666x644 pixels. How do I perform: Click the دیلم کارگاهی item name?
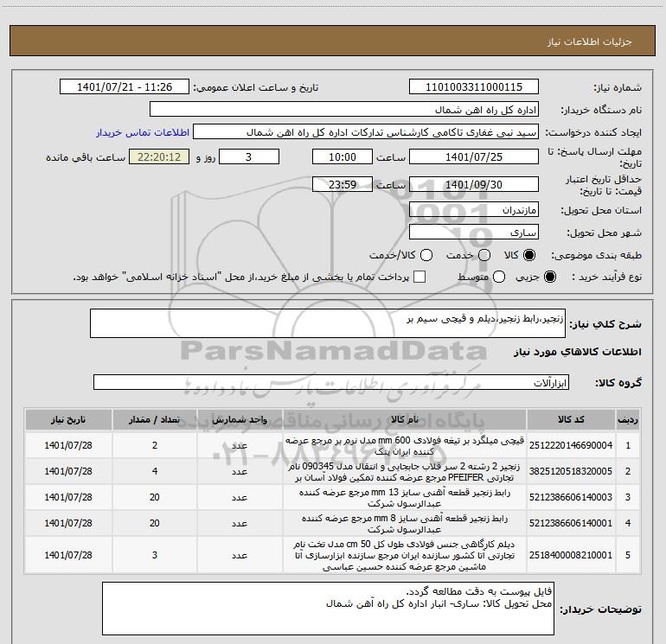pos(405,555)
